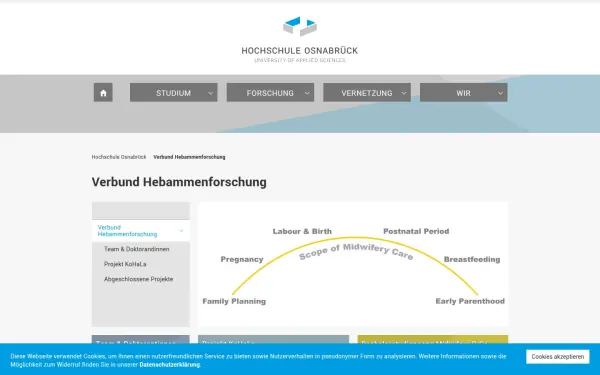This screenshot has width=600, height=375.
Task: Click Verbund Hebammenforschung breadcrumb
Action: [x=189, y=157]
